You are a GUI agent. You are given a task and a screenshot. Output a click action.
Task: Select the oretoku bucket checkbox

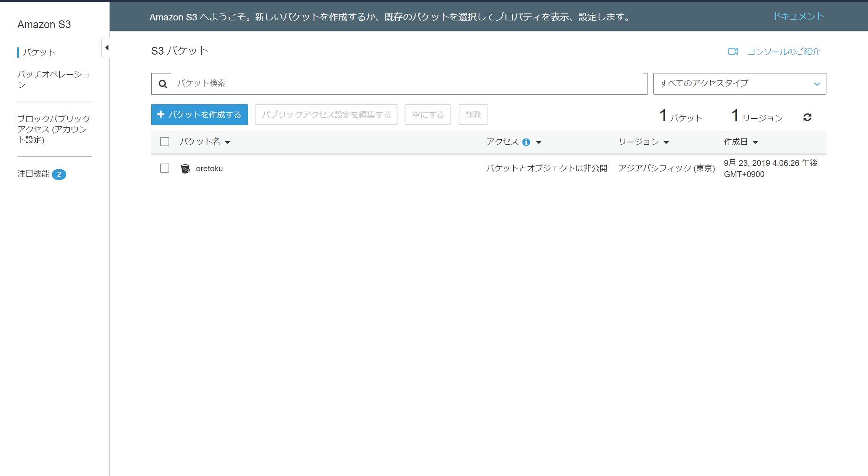pos(165,168)
